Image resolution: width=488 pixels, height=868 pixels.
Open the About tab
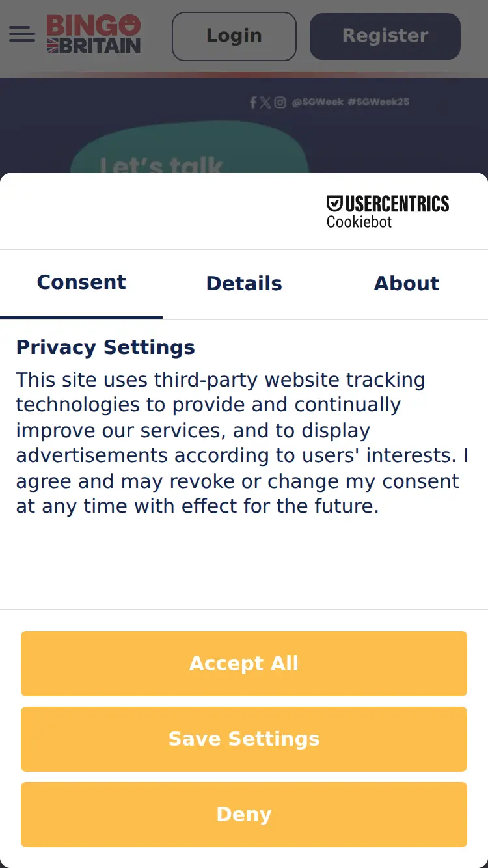coord(407,284)
